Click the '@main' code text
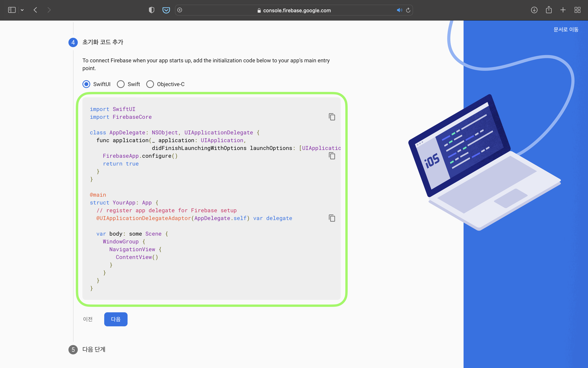The height and width of the screenshot is (368, 588). [98, 195]
